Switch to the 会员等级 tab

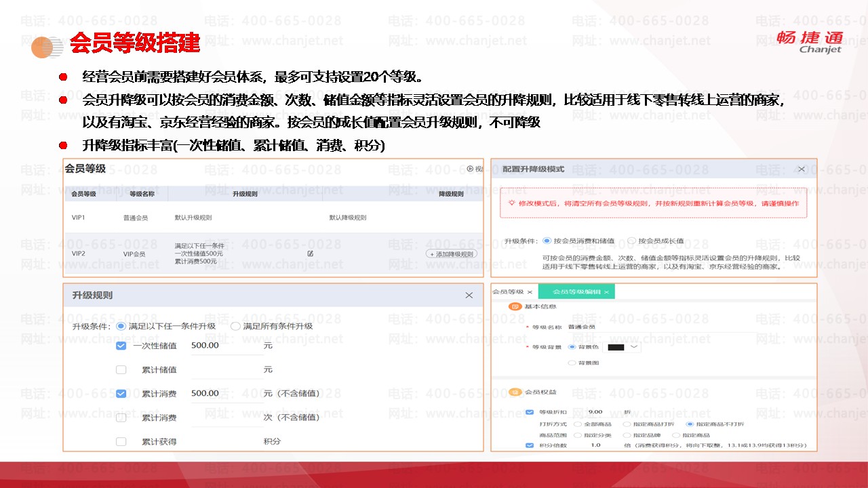[x=508, y=292]
